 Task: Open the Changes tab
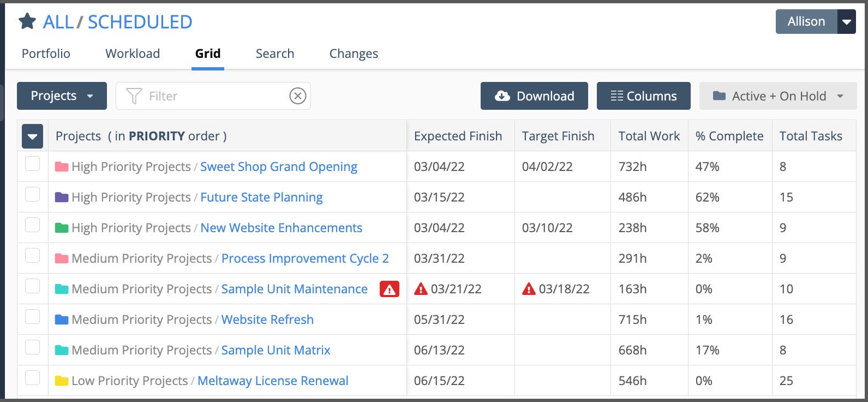354,54
